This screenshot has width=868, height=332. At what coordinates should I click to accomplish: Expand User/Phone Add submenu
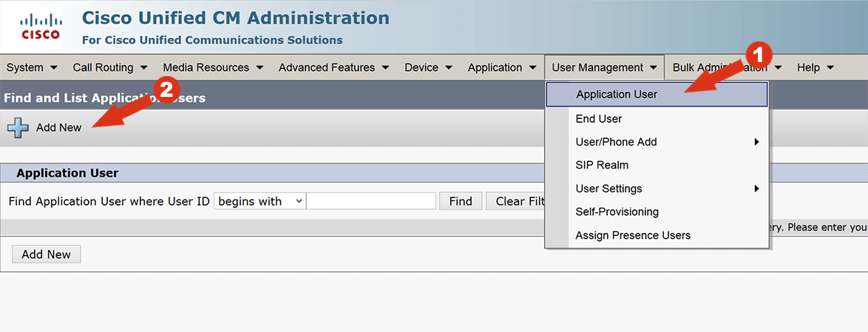657,142
